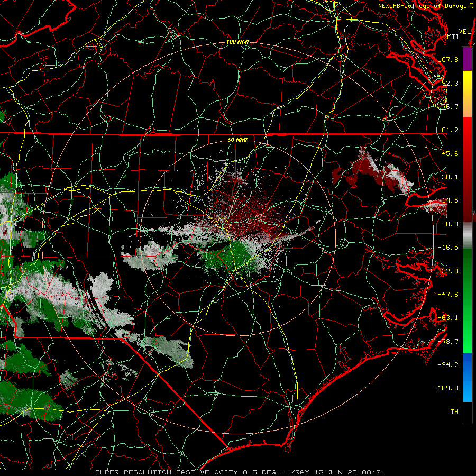Viewport: 476px width, 476px height.
Task: Select the -78.7 velocity scale value
Action: tap(448, 342)
